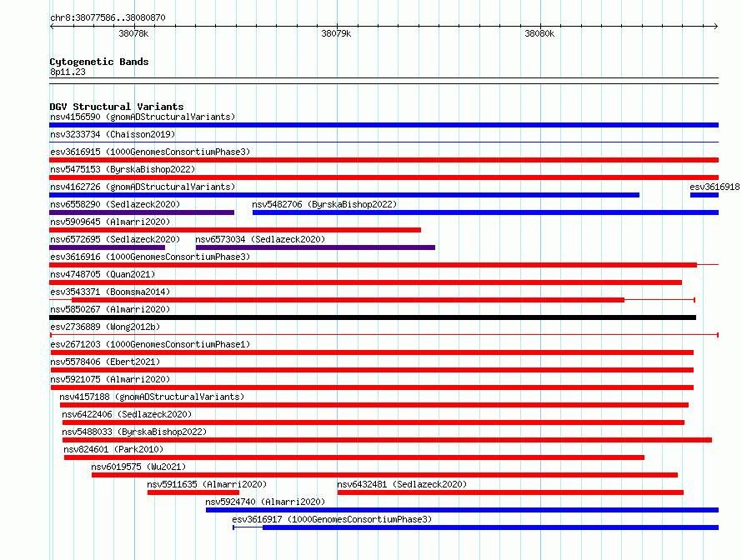Viewport: 742px width, 560px height.
Task: Click the blue bar under nsv5482706
Action: pos(485,212)
